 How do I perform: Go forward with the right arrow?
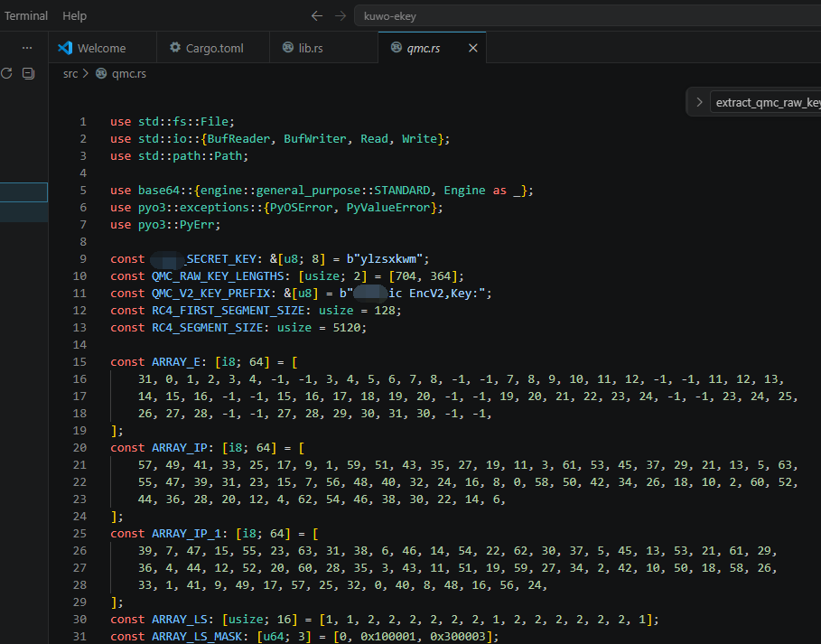pos(341,15)
